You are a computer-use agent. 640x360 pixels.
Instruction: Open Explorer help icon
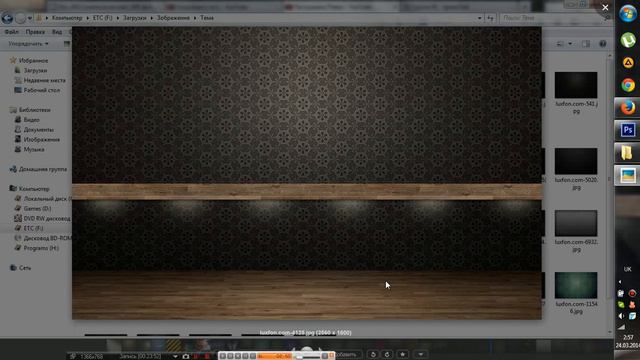click(x=602, y=44)
